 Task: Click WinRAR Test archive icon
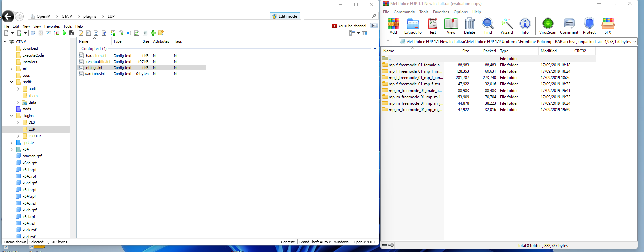[433, 26]
